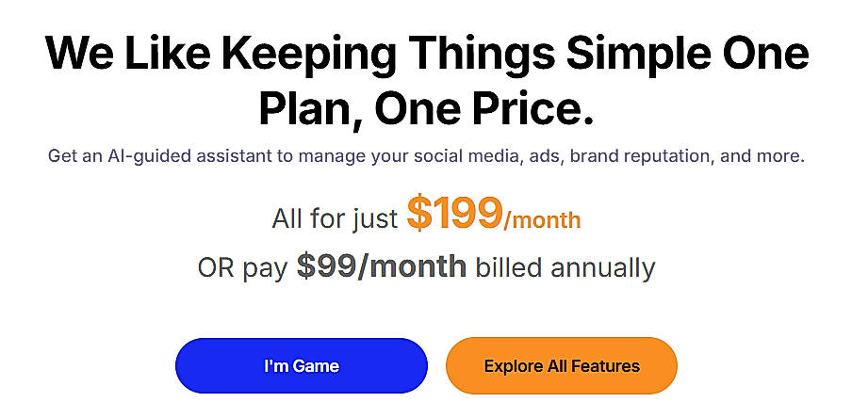Image resolution: width=868 pixels, height=418 pixels.
Task: Click "social media" in the subtitle
Action: tap(467, 155)
